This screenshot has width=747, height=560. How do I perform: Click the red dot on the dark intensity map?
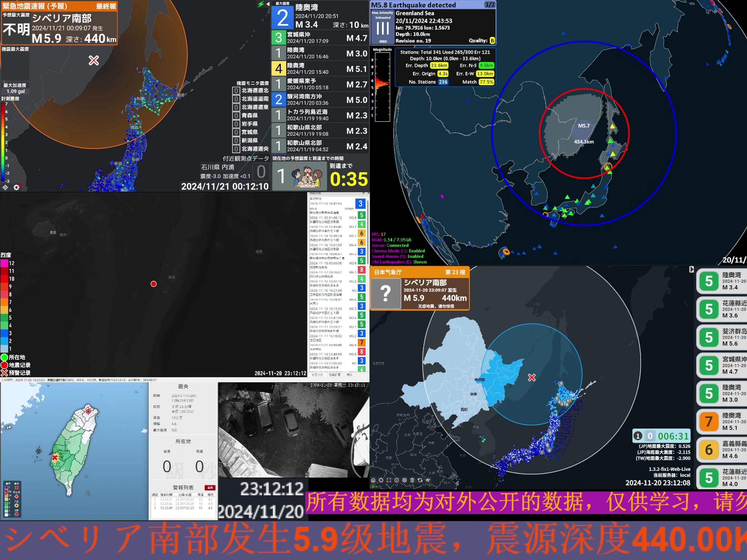[x=154, y=284]
